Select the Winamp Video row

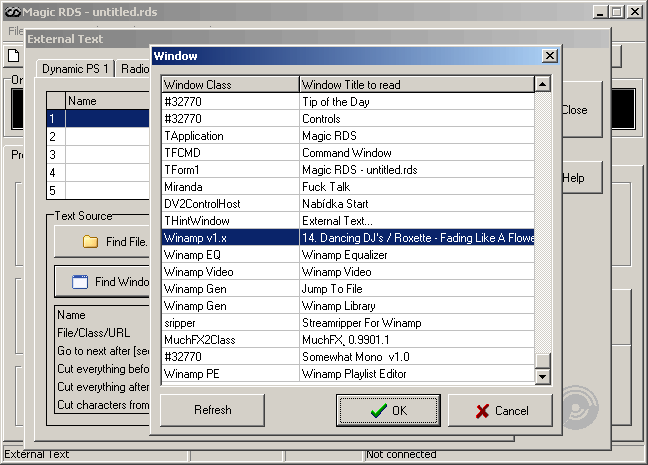tap(348, 272)
